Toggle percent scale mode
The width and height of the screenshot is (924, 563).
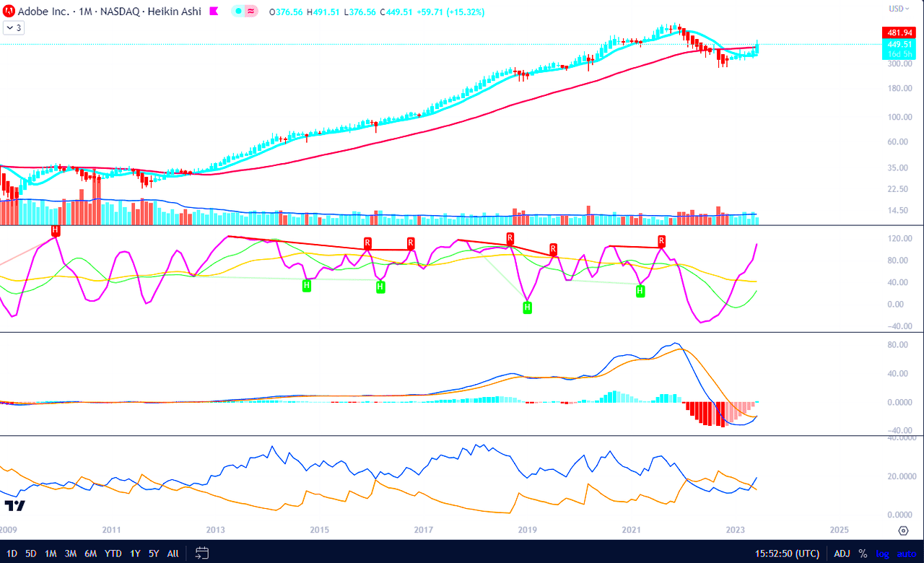pos(863,554)
